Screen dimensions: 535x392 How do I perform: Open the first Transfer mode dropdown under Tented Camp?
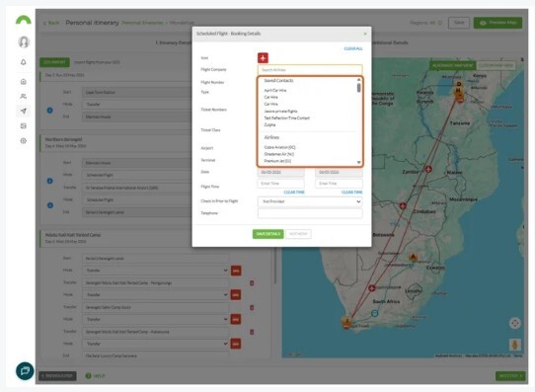156,271
